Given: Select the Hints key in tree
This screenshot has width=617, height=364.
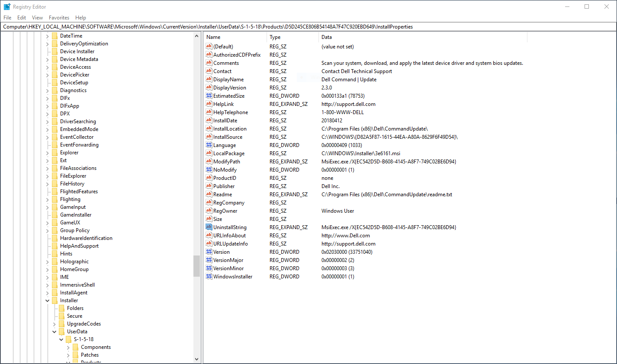Looking at the screenshot, I should click(66, 254).
